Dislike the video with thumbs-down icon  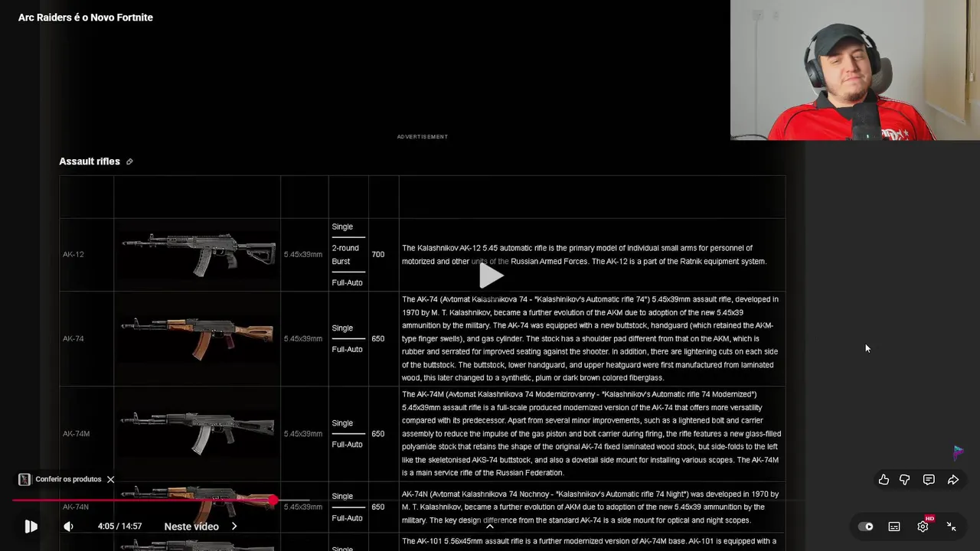click(x=905, y=480)
